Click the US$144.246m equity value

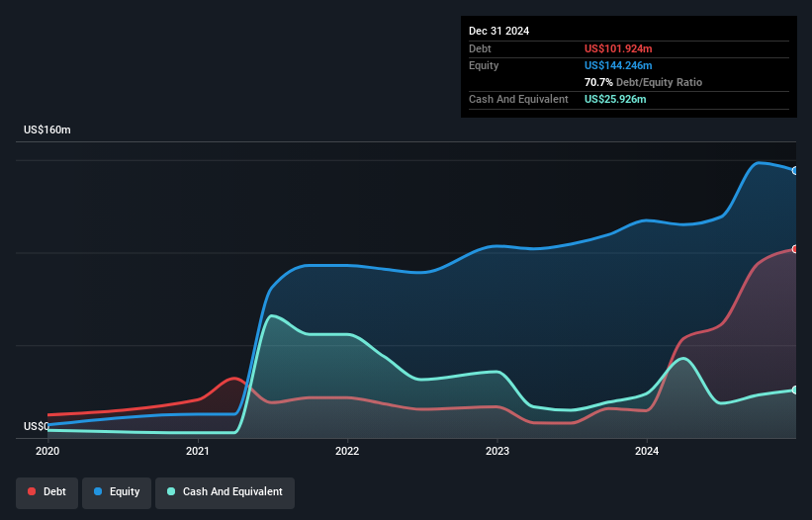(618, 65)
